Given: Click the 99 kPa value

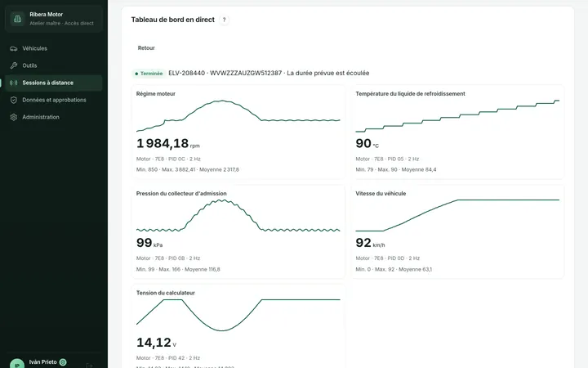Looking at the screenshot, I should click(149, 243).
